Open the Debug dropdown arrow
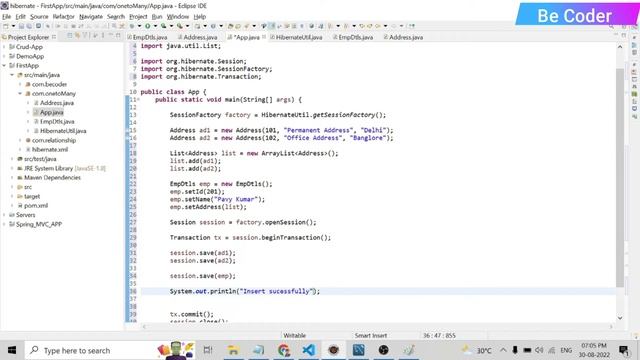640x360 pixels. pos(139,26)
